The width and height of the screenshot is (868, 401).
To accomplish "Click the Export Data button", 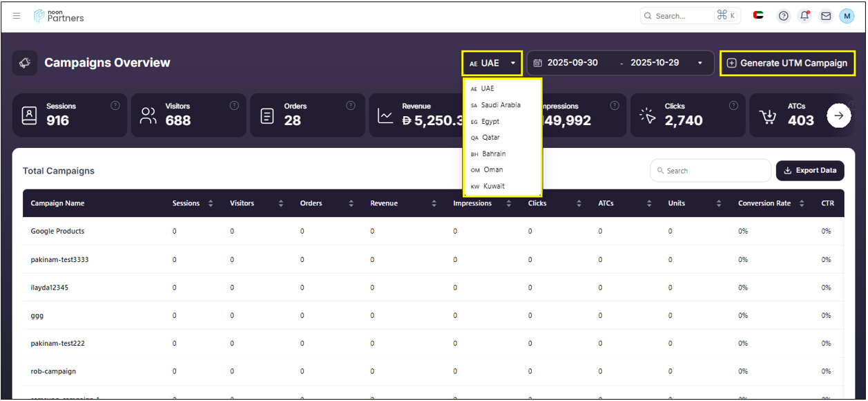I will 810,171.
